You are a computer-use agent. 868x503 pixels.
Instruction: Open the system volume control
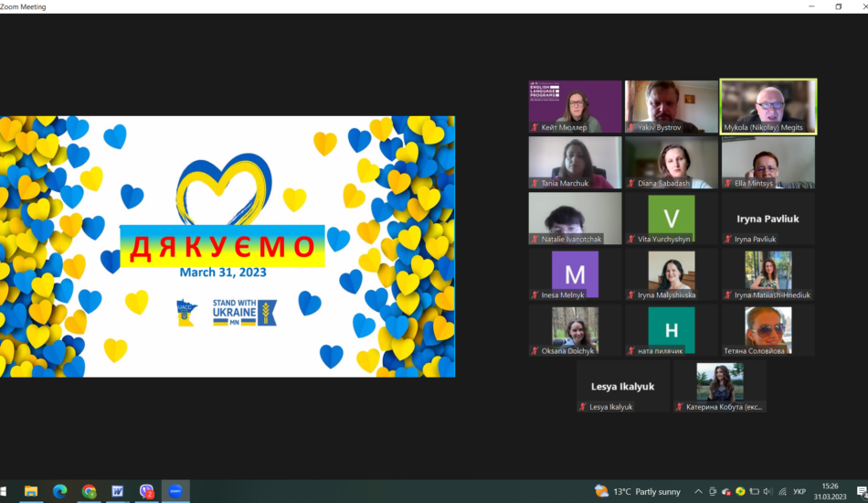767,491
